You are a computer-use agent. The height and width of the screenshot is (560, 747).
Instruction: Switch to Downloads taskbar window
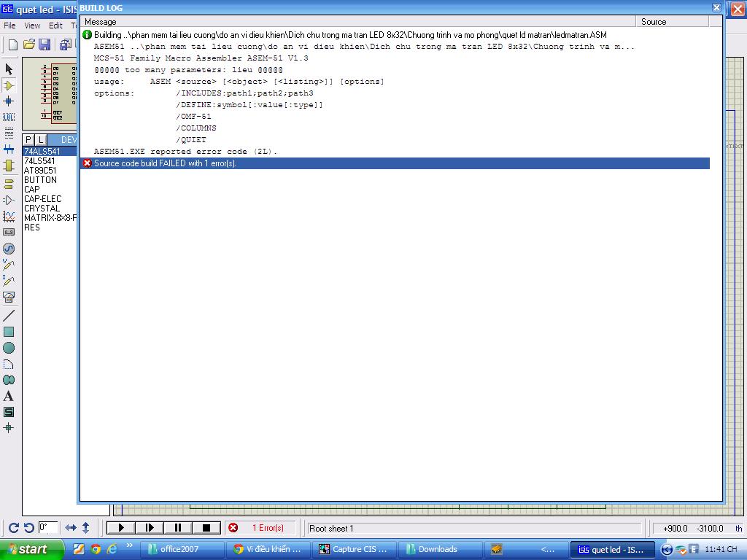point(440,549)
